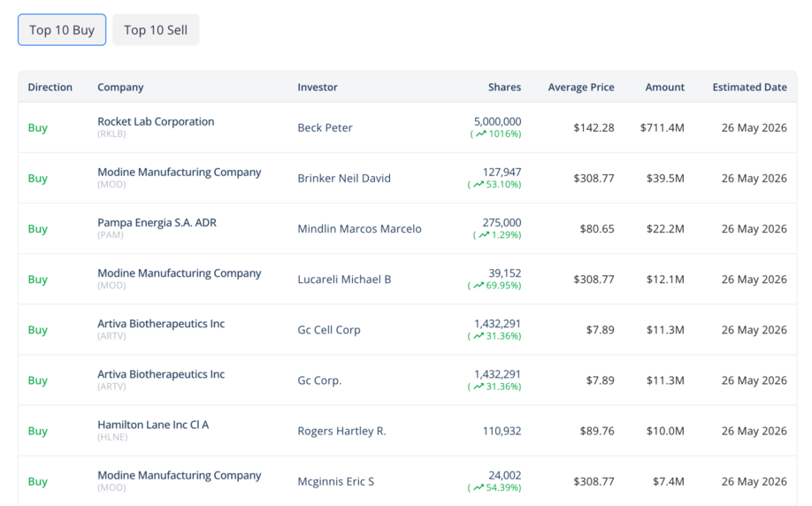Viewport: 812px width, 506px height.
Task: Click the 110,932 shares value
Action: coord(502,431)
